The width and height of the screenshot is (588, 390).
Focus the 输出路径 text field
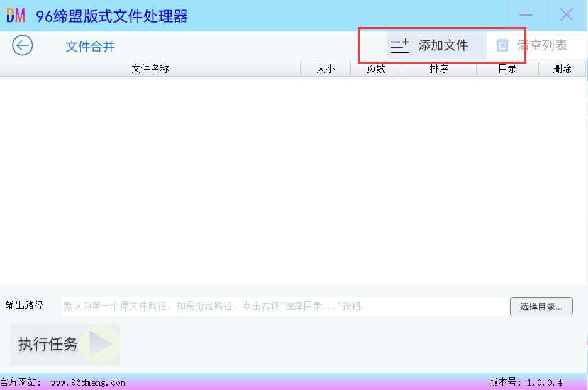284,306
